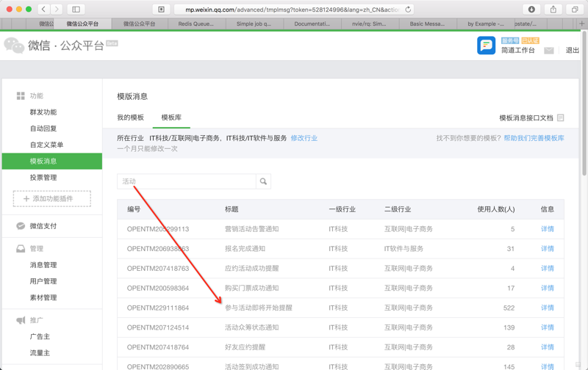This screenshot has height=370, width=588.
Task: Click 退出 to log out
Action: pyautogui.click(x=573, y=50)
